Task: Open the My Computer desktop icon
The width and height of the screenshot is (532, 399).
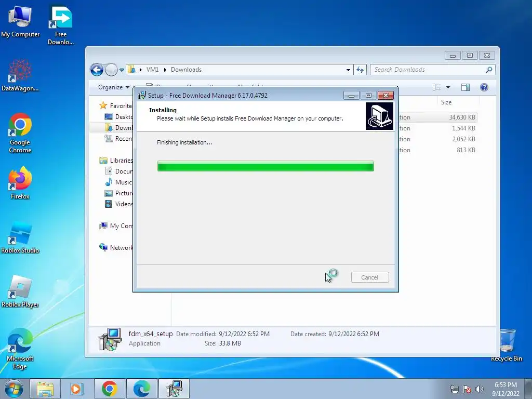Action: [20, 22]
